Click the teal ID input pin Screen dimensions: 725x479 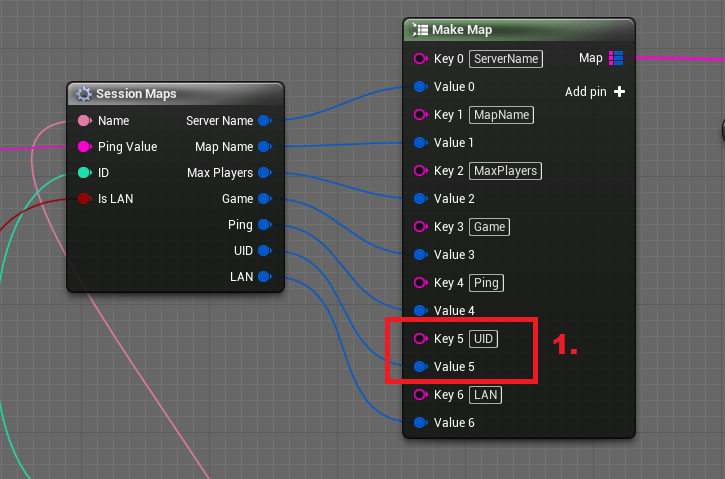(85, 172)
